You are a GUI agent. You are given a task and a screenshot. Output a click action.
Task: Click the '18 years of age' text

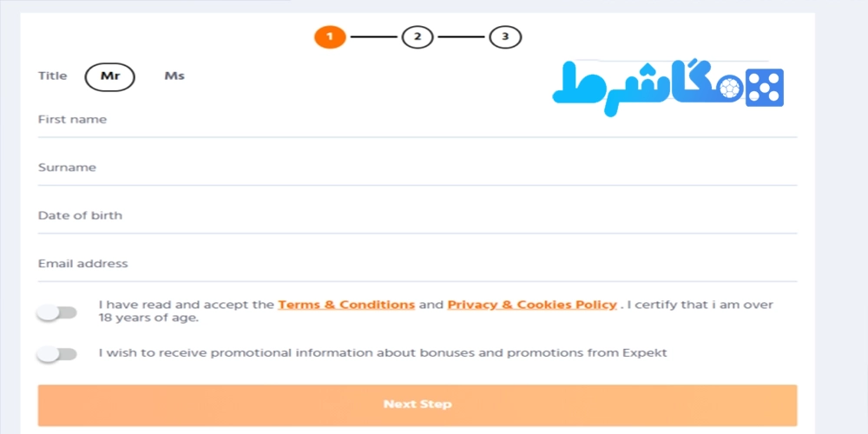point(148,319)
